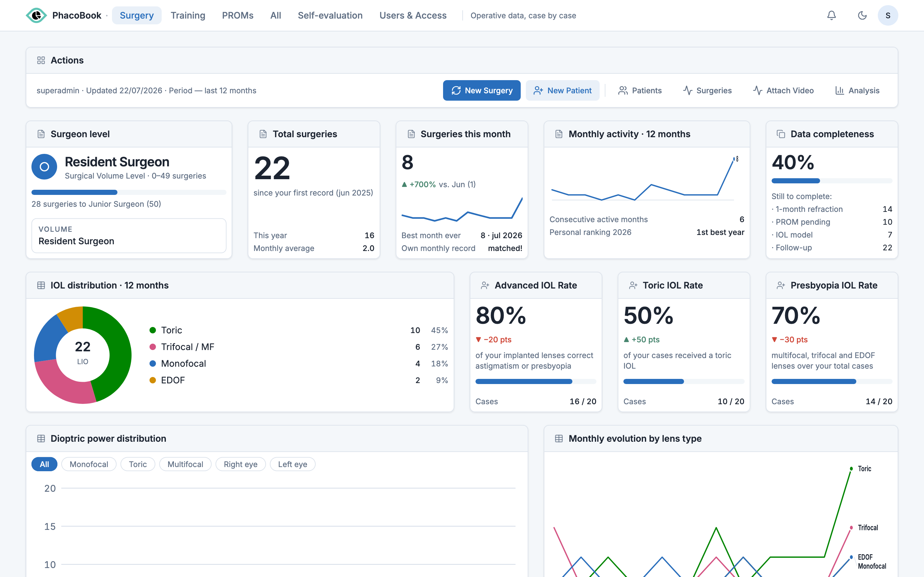The height and width of the screenshot is (577, 924).
Task: Click the Surgeon level document icon
Action: pyautogui.click(x=41, y=134)
